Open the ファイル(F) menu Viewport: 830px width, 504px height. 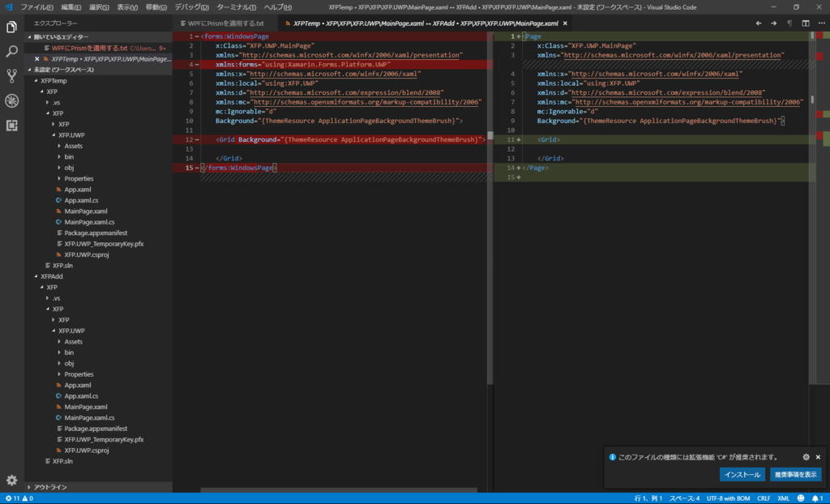(x=36, y=6)
